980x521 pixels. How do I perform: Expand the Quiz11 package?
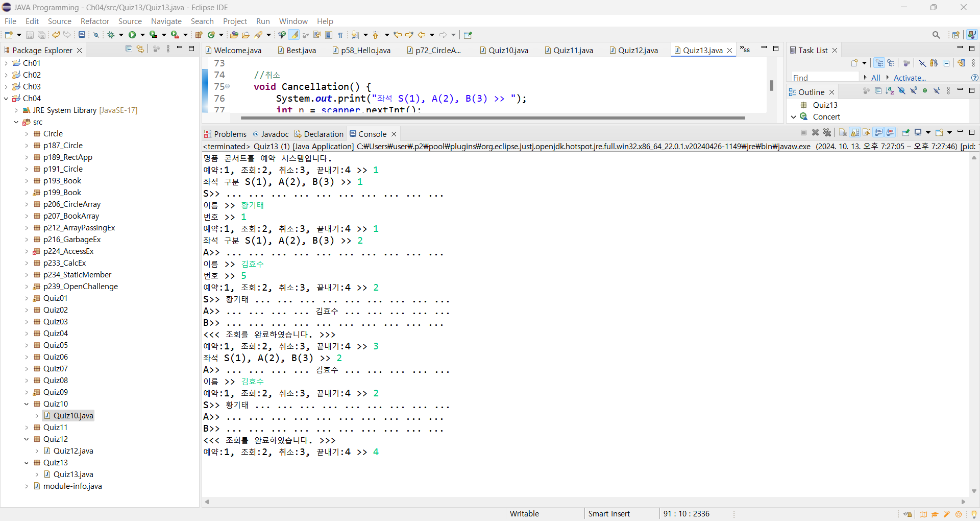click(x=27, y=428)
